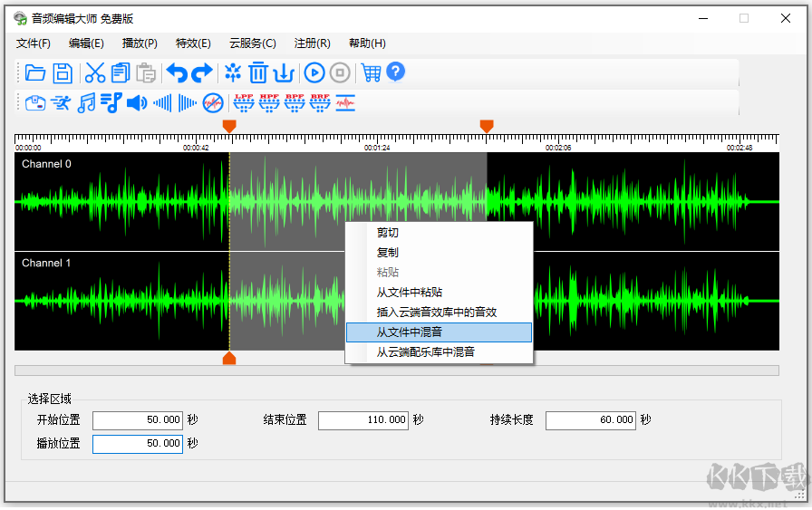Click the save floppy disk icon
812x510 pixels.
point(63,73)
